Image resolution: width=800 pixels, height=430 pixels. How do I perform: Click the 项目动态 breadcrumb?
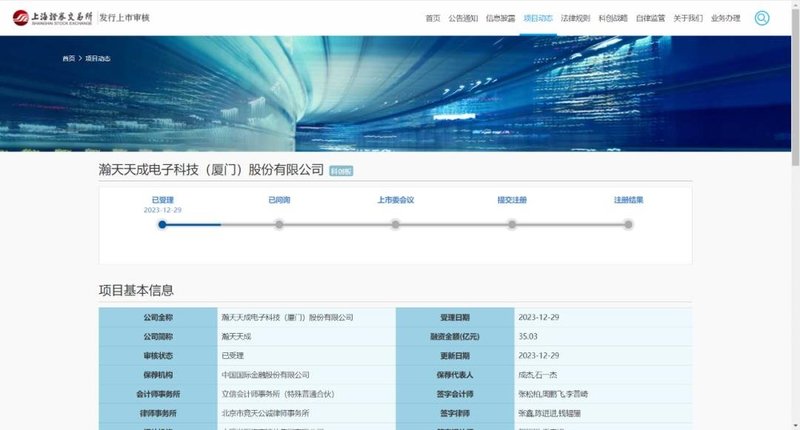97,59
